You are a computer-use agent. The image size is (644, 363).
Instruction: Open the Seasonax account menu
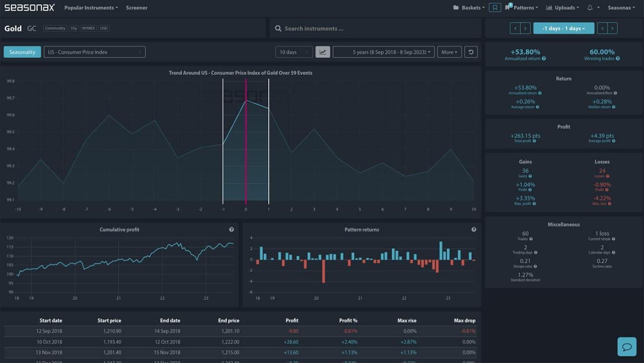[x=621, y=8]
